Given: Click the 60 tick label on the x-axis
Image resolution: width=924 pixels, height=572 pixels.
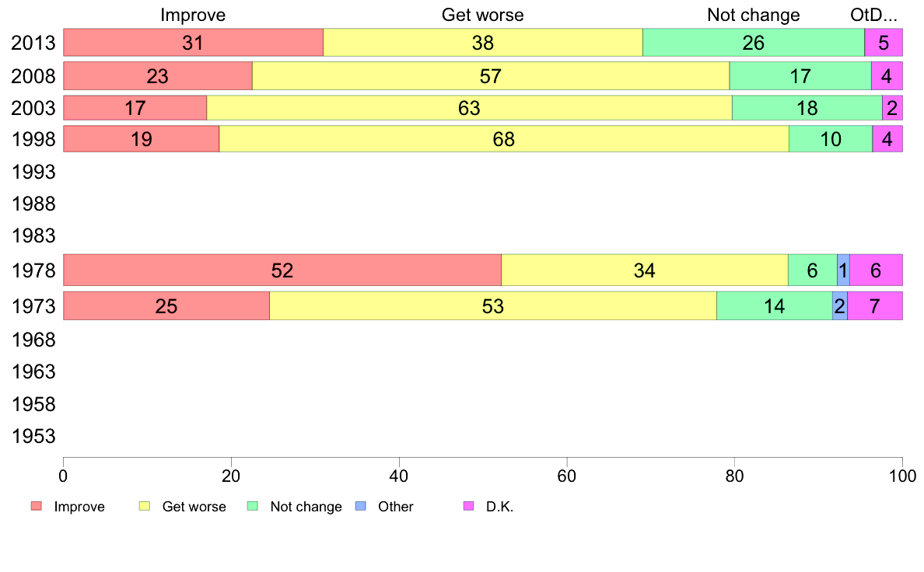Looking at the screenshot, I should [566, 475].
